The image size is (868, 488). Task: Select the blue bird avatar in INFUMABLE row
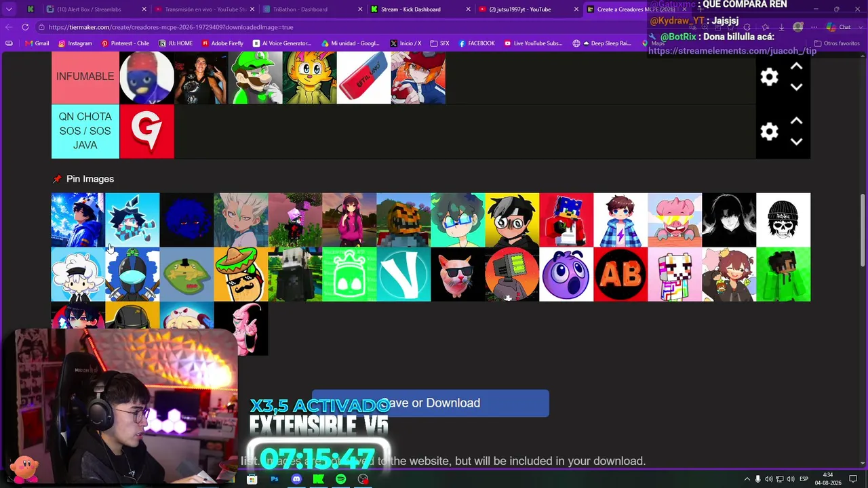point(147,77)
